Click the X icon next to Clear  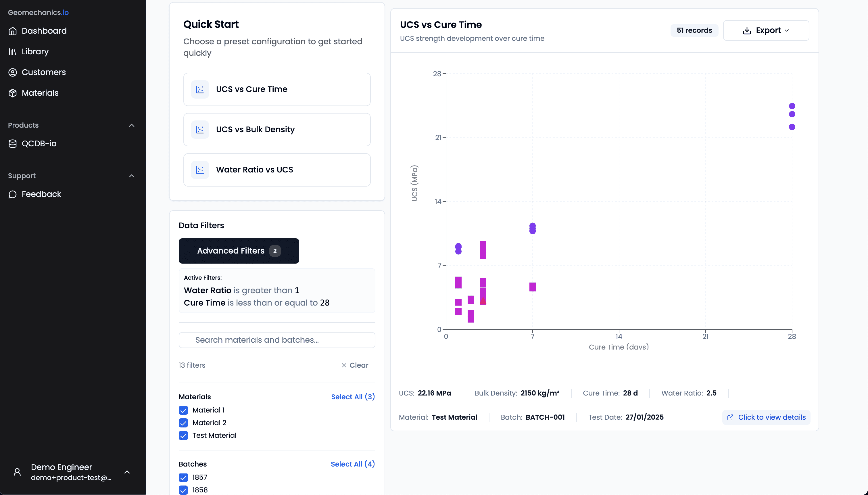[344, 365]
